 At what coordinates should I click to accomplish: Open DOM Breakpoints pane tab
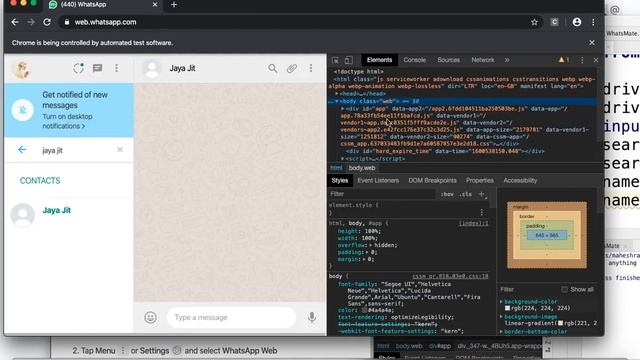(432, 180)
